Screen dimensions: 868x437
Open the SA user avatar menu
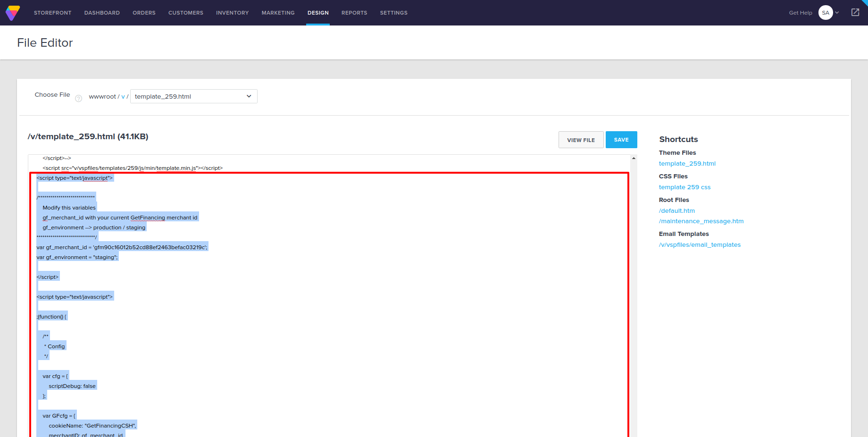click(826, 13)
